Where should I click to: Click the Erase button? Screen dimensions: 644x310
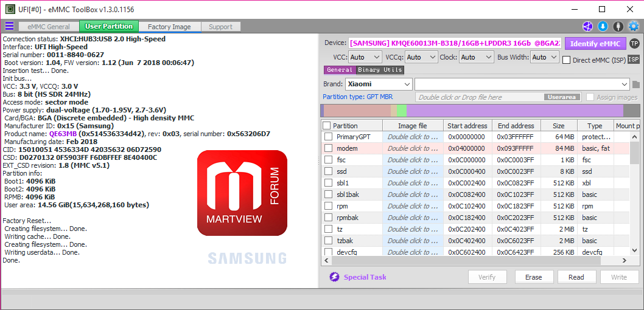534,277
